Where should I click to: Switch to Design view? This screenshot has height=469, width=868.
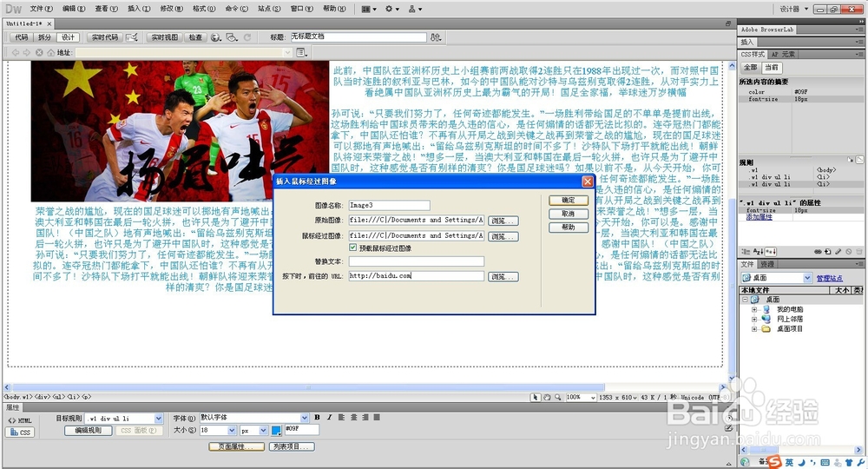(68, 37)
